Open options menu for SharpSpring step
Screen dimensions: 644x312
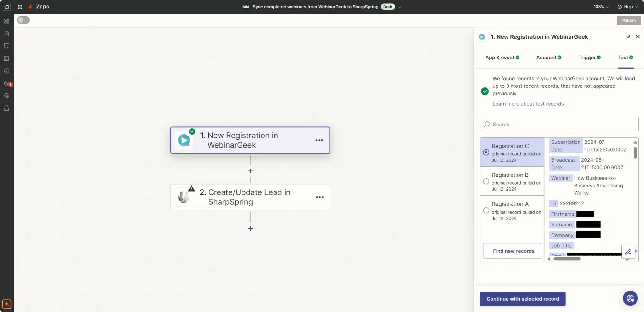(320, 197)
